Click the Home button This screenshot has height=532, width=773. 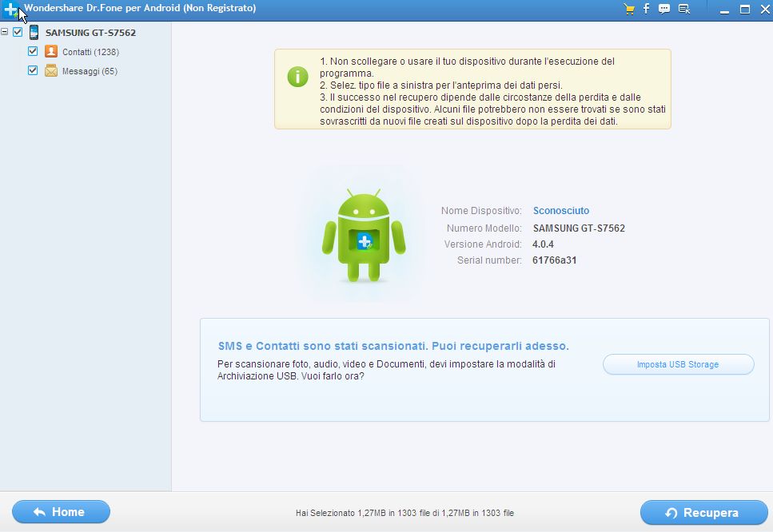click(x=61, y=512)
